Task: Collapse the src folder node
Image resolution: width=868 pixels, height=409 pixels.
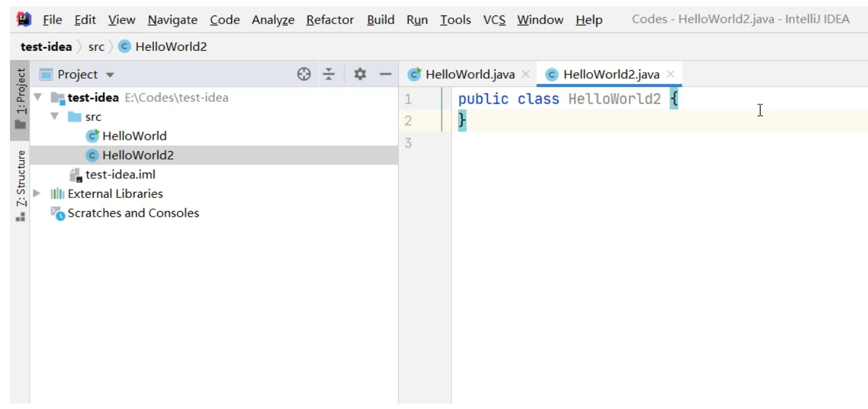Action: coord(55,117)
